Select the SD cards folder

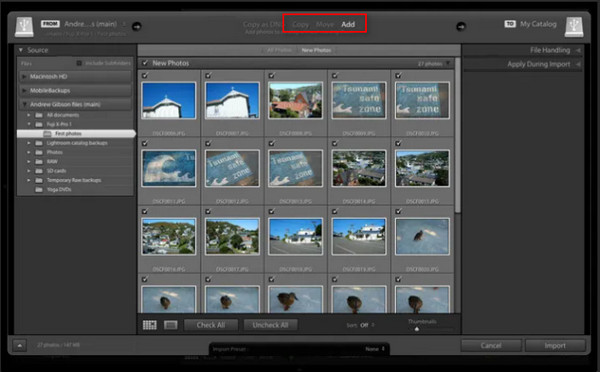click(56, 171)
